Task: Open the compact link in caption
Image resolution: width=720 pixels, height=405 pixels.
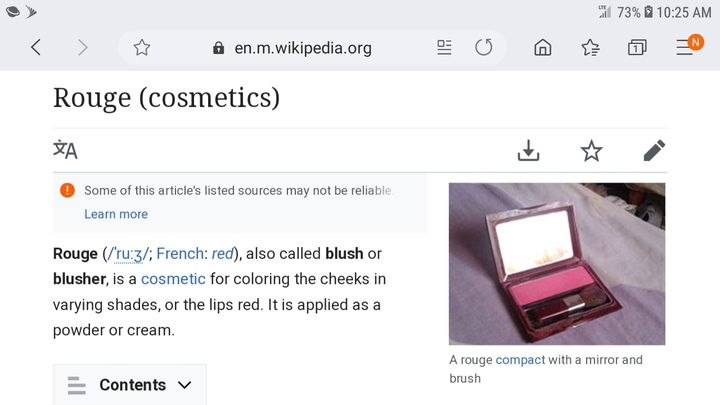Action: 520,360
